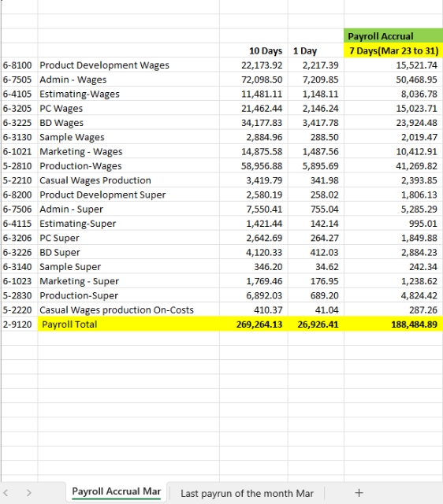Go to previous sheet with left arrow
Image resolution: width=443 pixels, height=504 pixels.
(6, 493)
